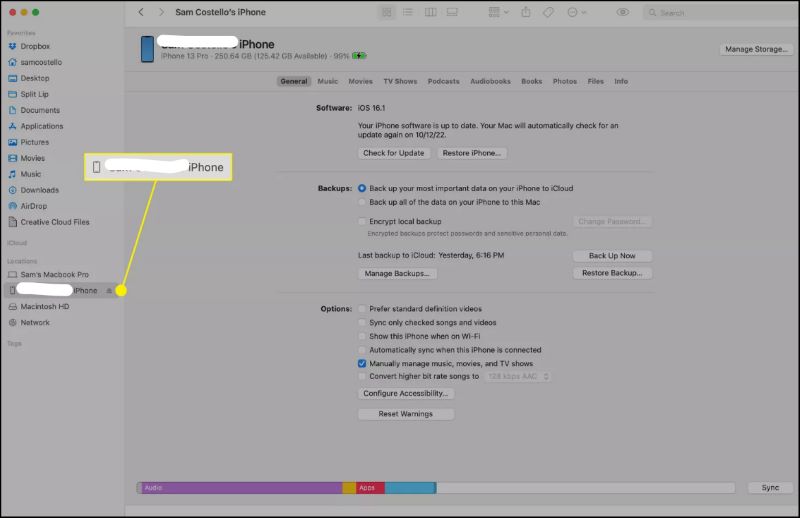Switch to the Info tab

pyautogui.click(x=621, y=81)
